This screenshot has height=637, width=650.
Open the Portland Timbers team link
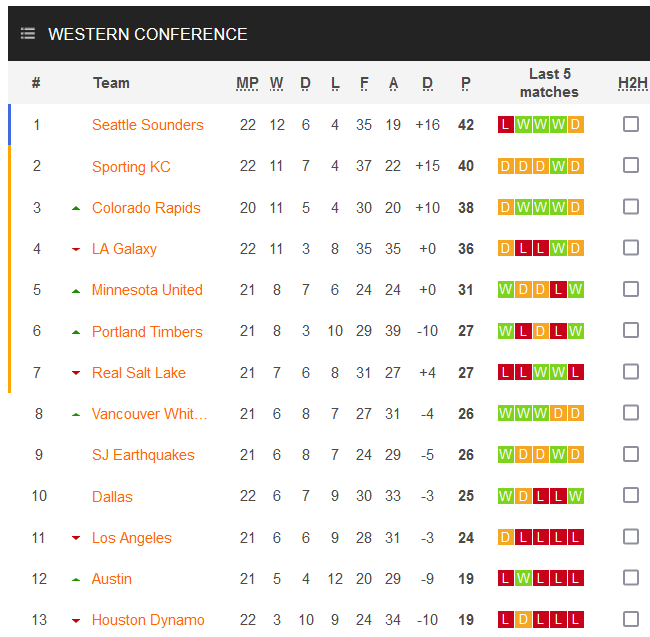[x=147, y=332]
